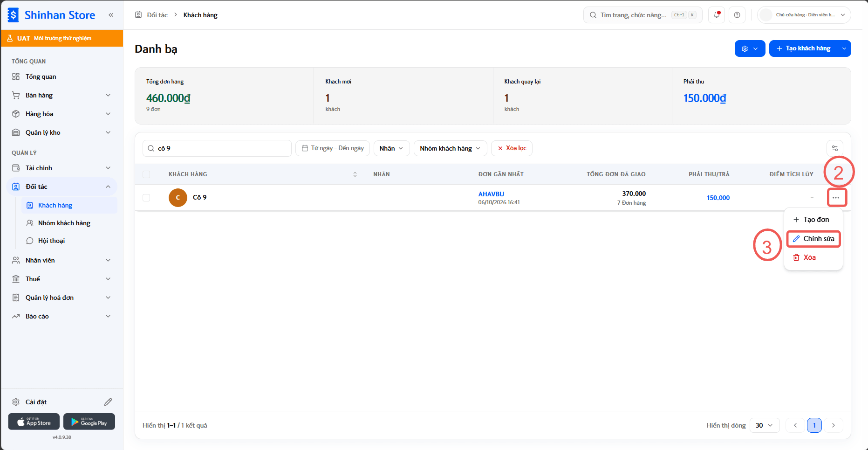Open the Nhóm khách hàng filter dropdown
868x450 pixels.
click(x=450, y=148)
